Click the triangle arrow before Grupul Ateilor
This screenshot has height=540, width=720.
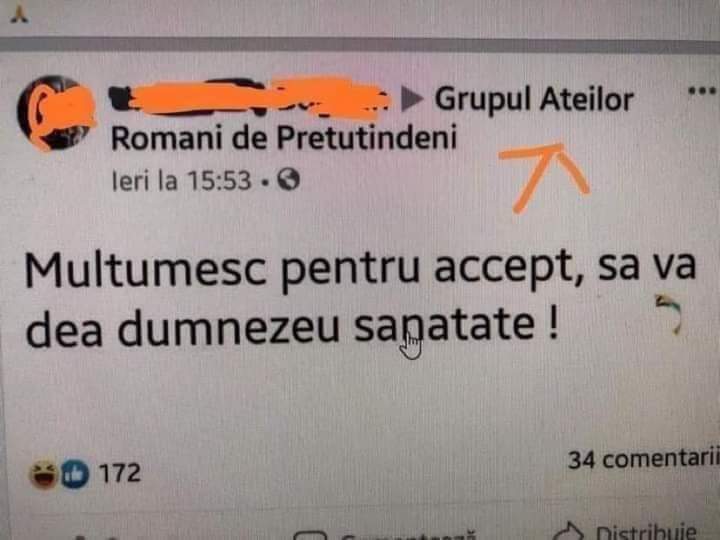point(412,99)
